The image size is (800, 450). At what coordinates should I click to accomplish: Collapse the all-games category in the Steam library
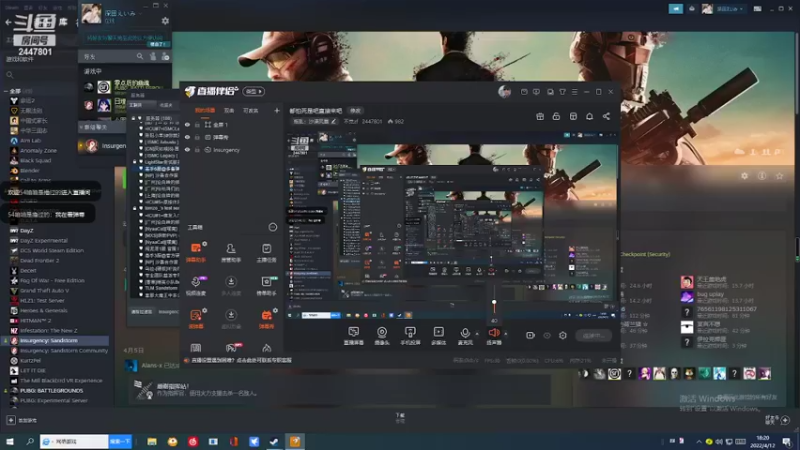6,91
